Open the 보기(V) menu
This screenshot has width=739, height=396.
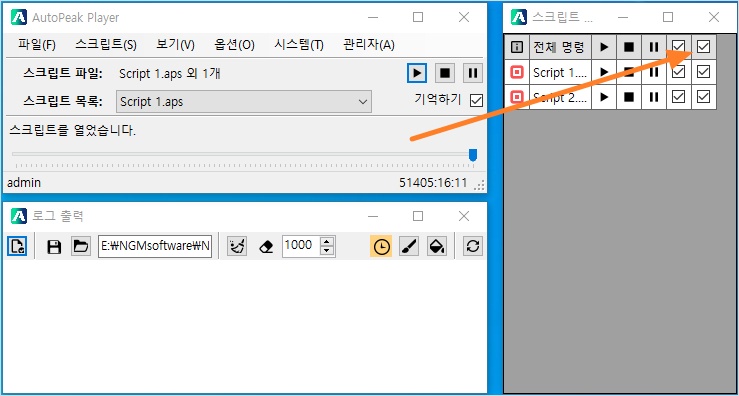pos(175,45)
